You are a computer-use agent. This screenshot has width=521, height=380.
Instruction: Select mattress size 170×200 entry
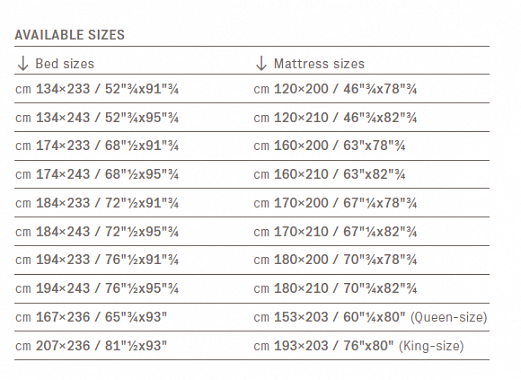335,203
